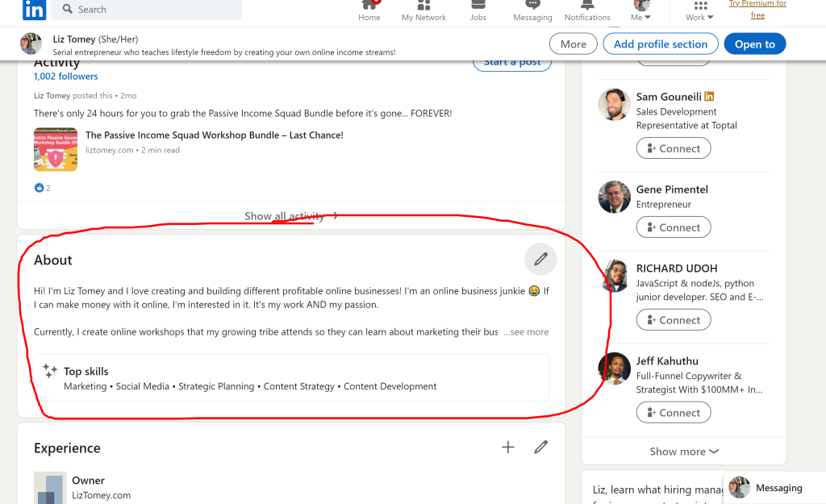
Task: Expand Show more suggested people
Action: 684,452
